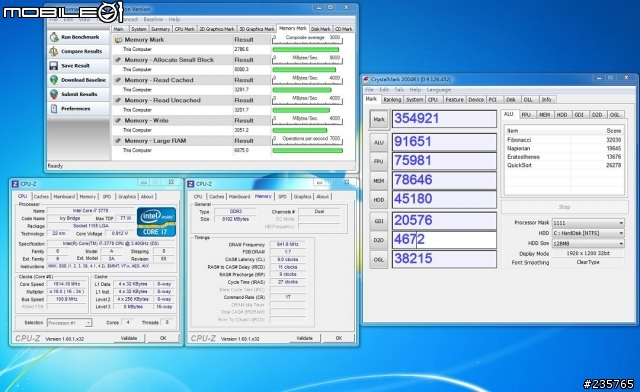640x392 pixels.
Task: Click the D2D benchmark button
Action: pos(379,240)
